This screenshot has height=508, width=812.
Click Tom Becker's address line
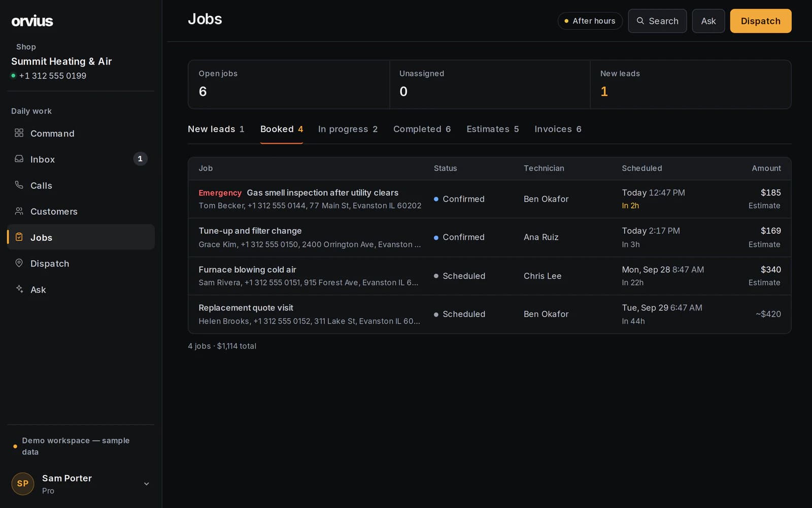(x=310, y=205)
